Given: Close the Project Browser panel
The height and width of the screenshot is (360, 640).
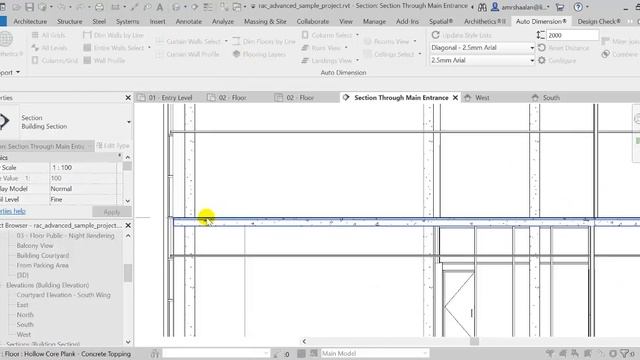Looking at the screenshot, I should coord(128,225).
